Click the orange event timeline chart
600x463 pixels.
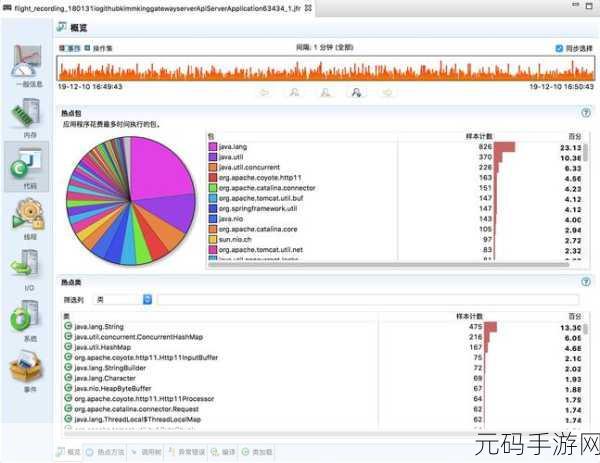point(326,68)
